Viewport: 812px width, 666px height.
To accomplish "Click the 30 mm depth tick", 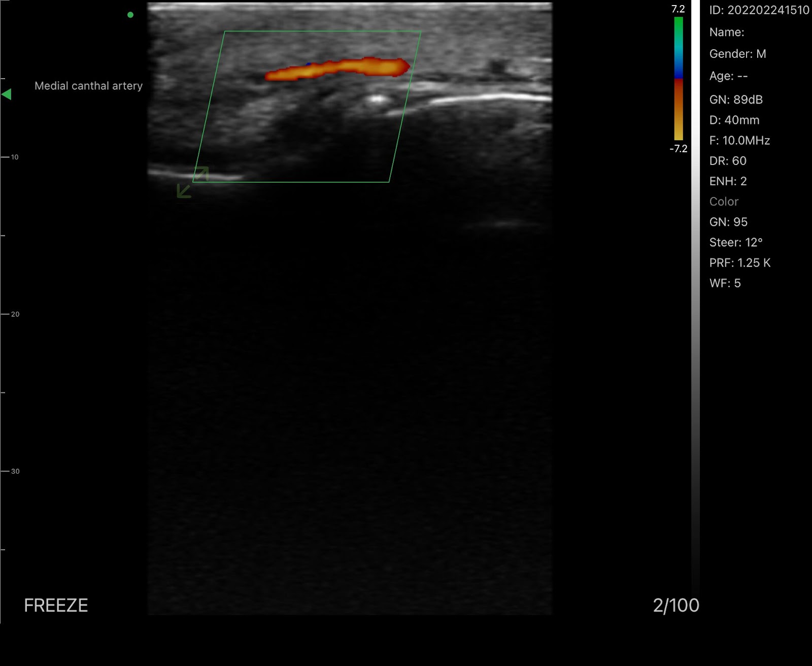I will (10, 471).
